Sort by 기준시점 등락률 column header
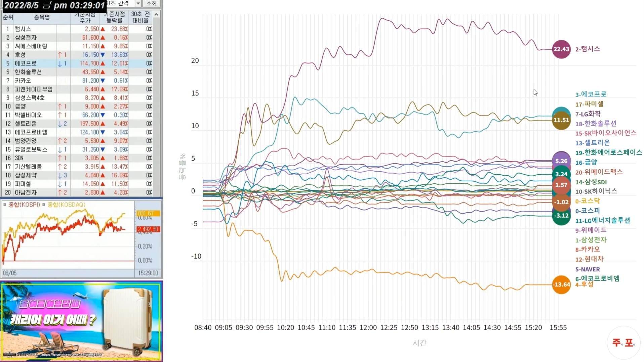This screenshot has height=362, width=644. click(x=114, y=17)
